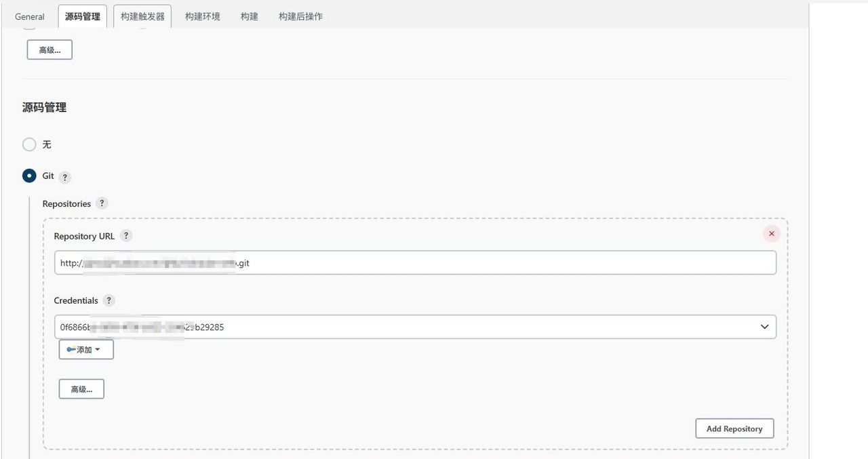Open the Git help icon
Image resolution: width=868 pixels, height=459 pixels.
click(64, 176)
